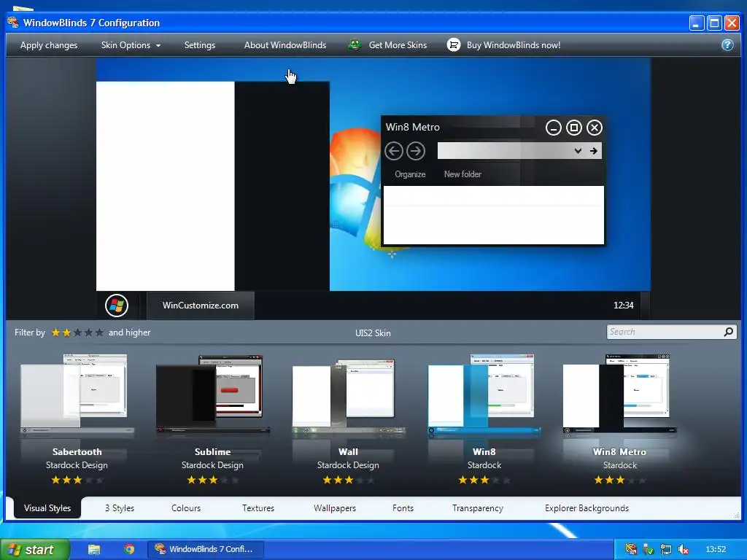The image size is (747, 560).
Task: Switch to the Transparency tab
Action: [x=477, y=508]
